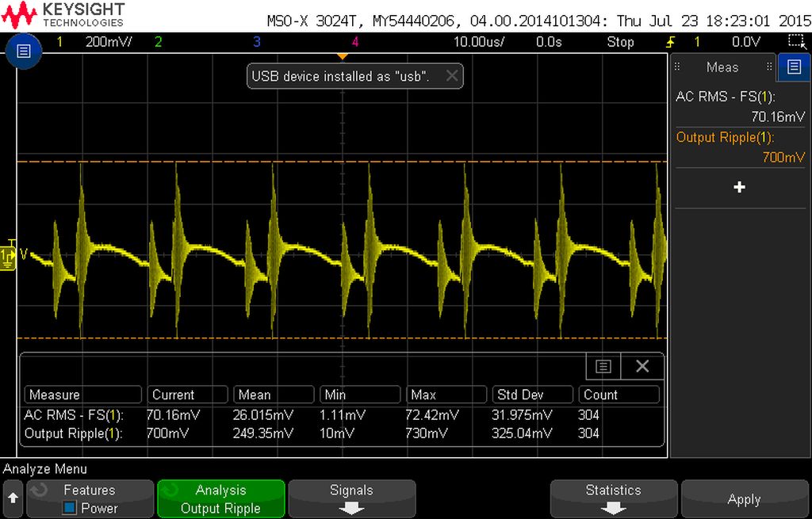Viewport: 812px width, 519px height.
Task: Click the Max column header
Action: tap(446, 395)
